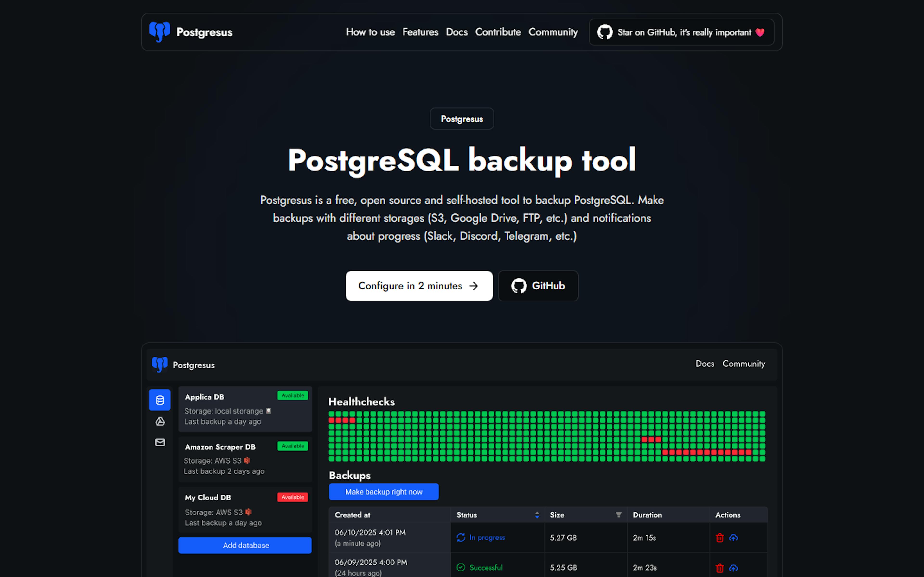The image size is (924, 577).
Task: Delete the in-progress backup using the trash icon
Action: point(719,537)
